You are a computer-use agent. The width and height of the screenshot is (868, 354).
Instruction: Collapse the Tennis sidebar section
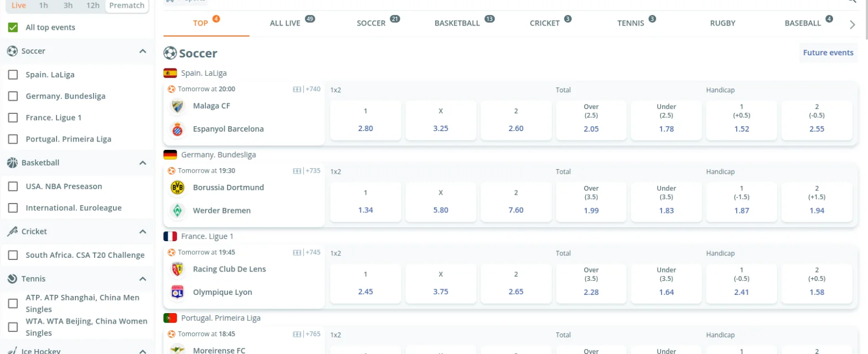(x=143, y=279)
